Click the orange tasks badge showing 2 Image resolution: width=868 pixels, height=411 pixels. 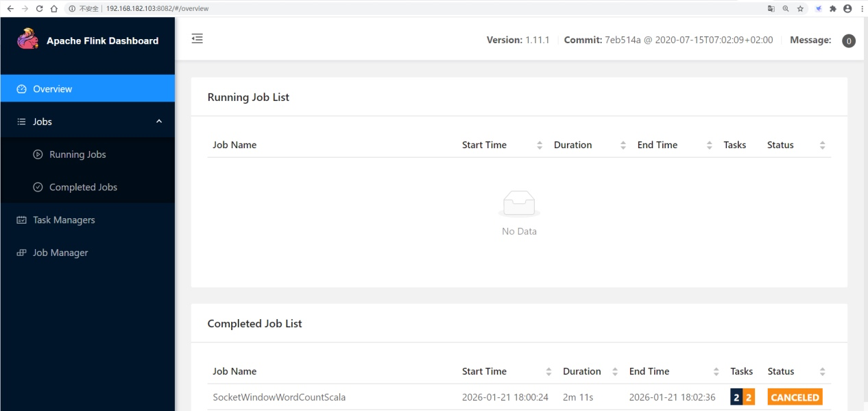pyautogui.click(x=749, y=397)
